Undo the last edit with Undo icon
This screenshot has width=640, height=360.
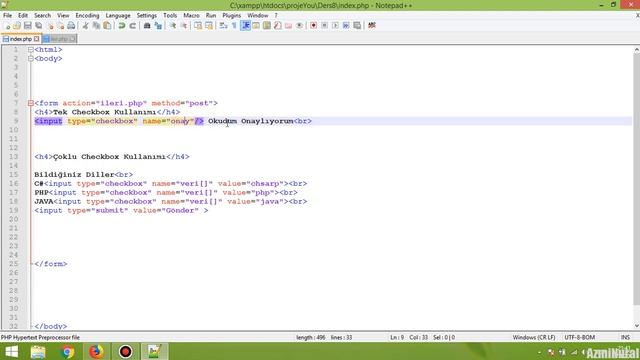pyautogui.click(x=122, y=26)
